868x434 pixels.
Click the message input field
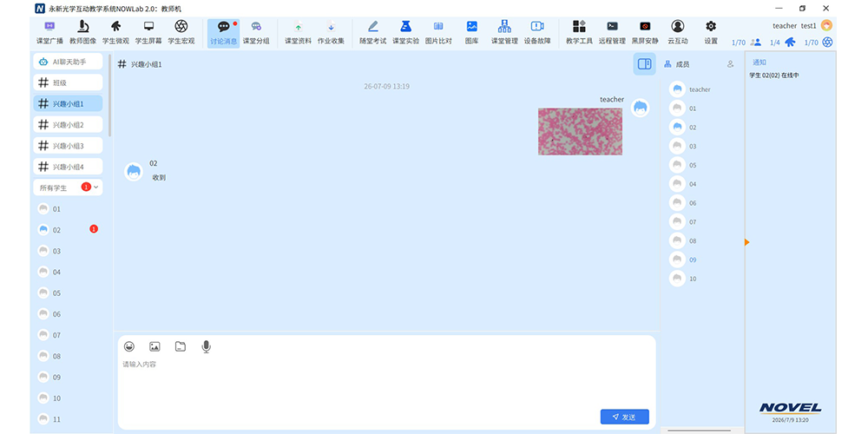(x=386, y=387)
